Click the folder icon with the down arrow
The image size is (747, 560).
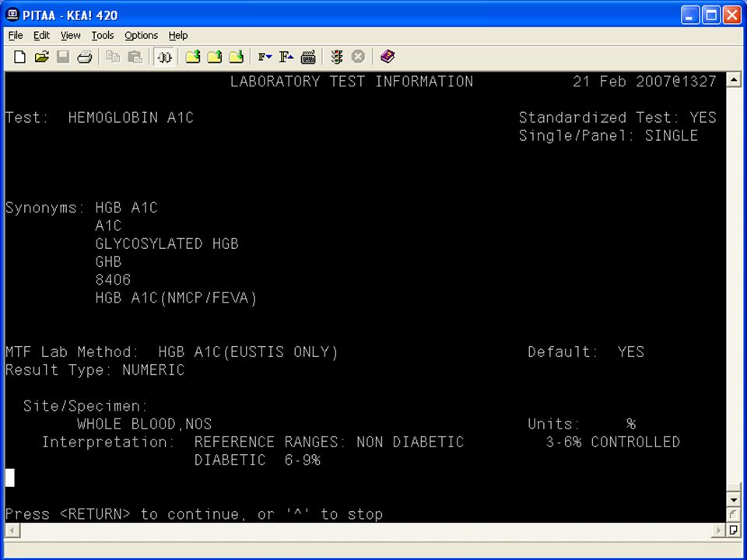237,57
